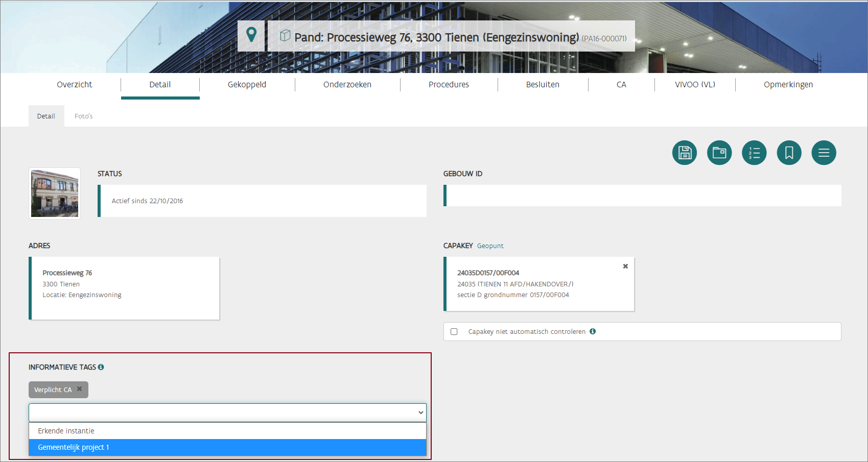Click the Geopunt link
Viewport: 868px width, 462px height.
point(490,246)
